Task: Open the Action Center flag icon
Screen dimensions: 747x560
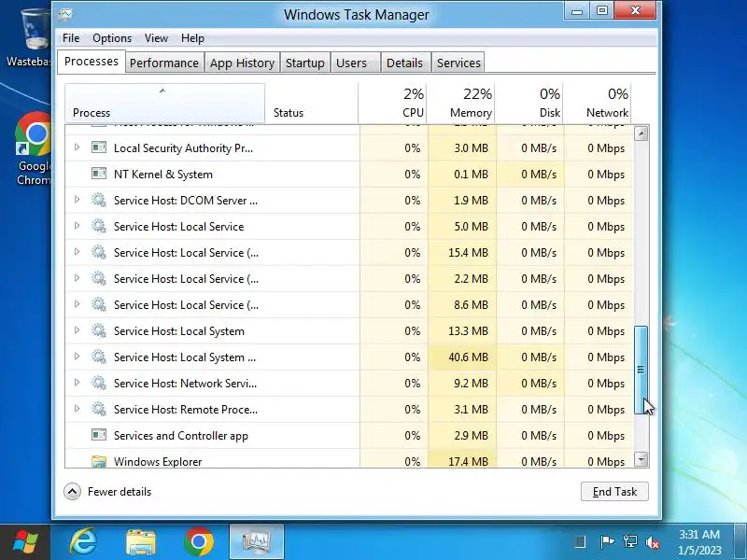Action: pos(606,542)
